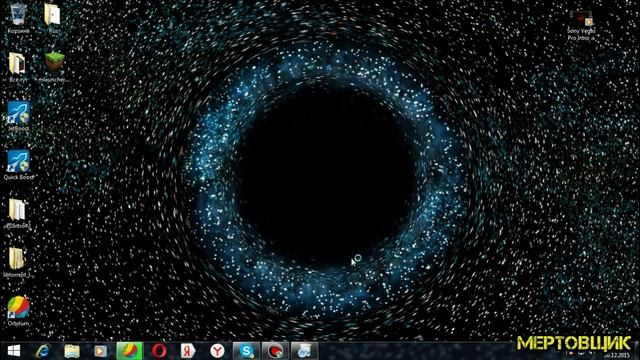Launch the mlauncher Minecraft grass block icon
640x360 pixels.
coord(54,67)
